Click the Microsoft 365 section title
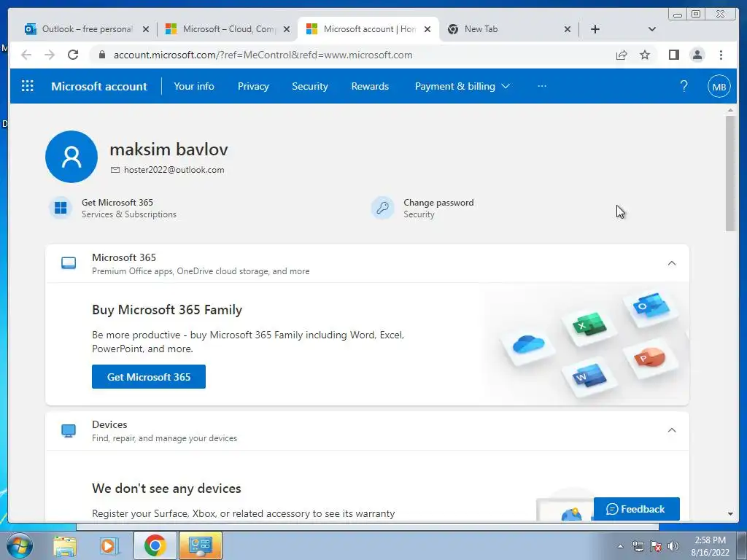Viewport: 747px width, 560px height. click(x=124, y=257)
